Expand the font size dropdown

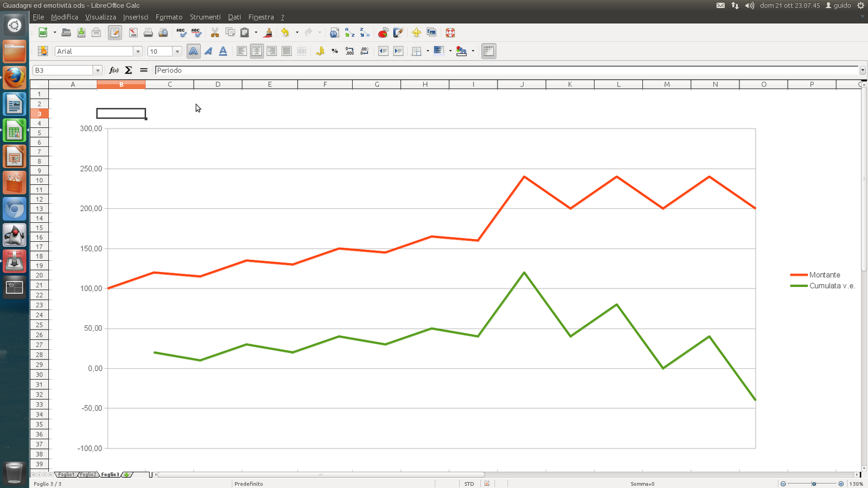[177, 52]
